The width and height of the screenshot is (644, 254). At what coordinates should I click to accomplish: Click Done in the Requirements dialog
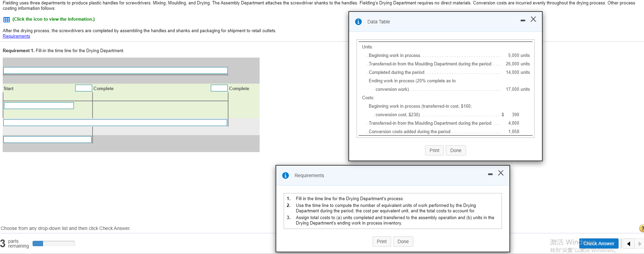point(403,241)
